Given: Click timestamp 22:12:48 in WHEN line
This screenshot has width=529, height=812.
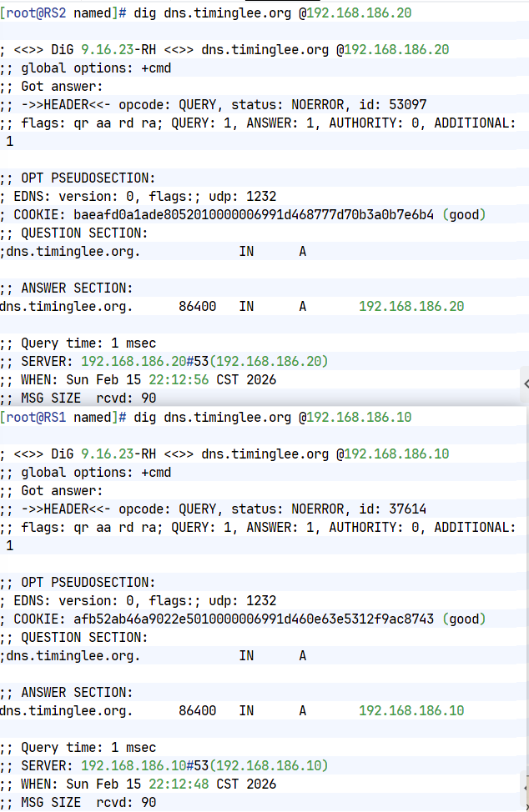Looking at the screenshot, I should [179, 784].
